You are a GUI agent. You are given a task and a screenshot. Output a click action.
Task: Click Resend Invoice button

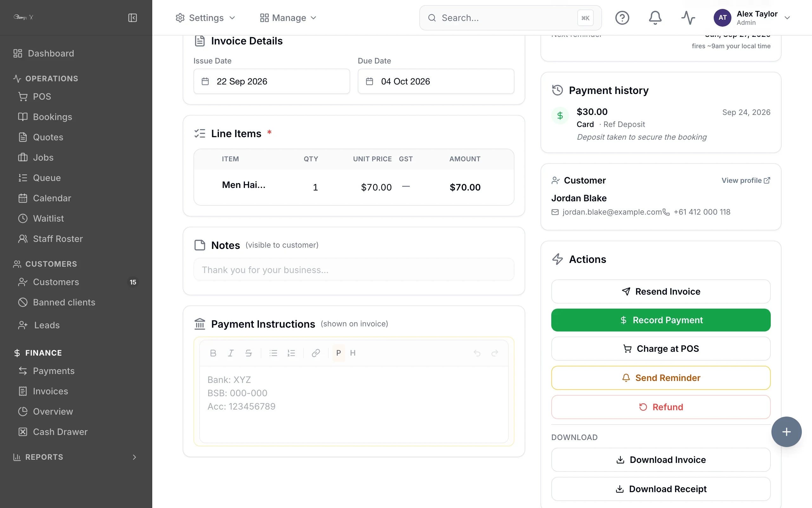click(x=661, y=292)
